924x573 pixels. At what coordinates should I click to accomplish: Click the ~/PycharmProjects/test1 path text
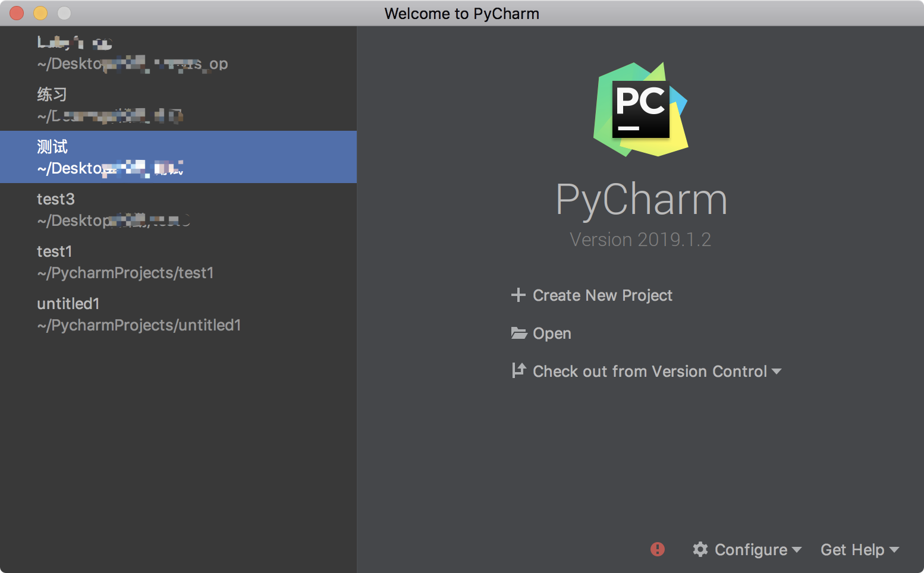(x=125, y=273)
